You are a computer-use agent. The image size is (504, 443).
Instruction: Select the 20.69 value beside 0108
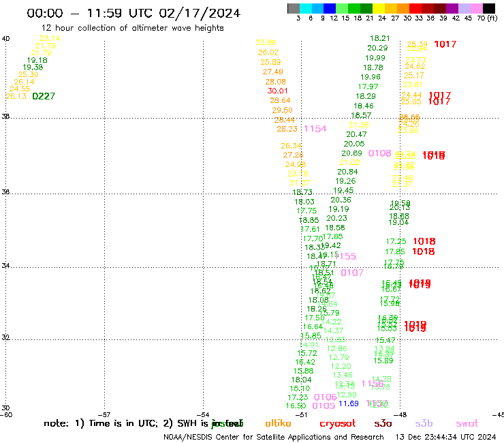point(351,153)
